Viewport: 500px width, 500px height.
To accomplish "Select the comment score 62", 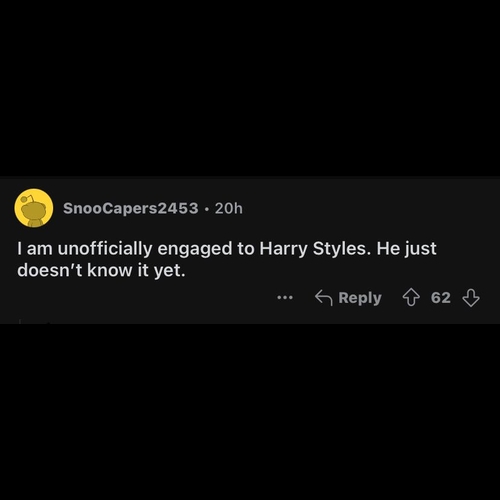I will [x=441, y=298].
